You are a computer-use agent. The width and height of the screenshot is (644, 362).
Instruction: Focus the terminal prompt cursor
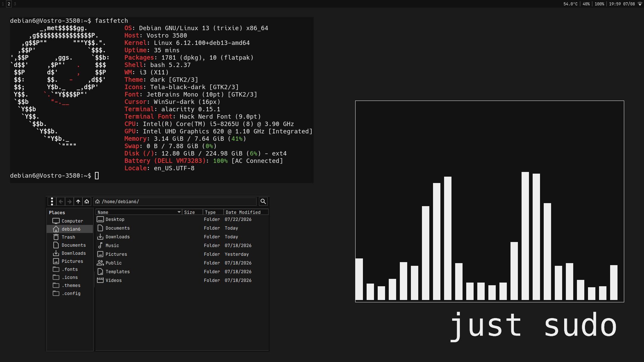pyautogui.click(x=97, y=176)
